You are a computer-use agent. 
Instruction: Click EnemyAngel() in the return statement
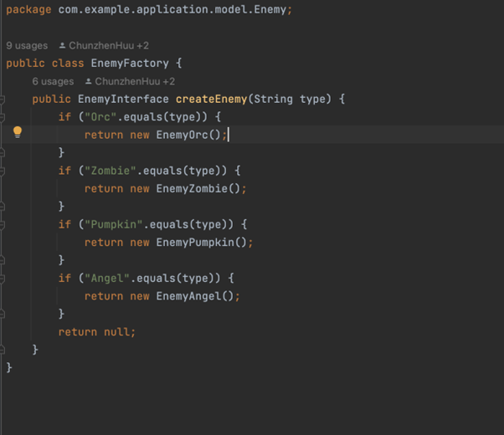[195, 296]
